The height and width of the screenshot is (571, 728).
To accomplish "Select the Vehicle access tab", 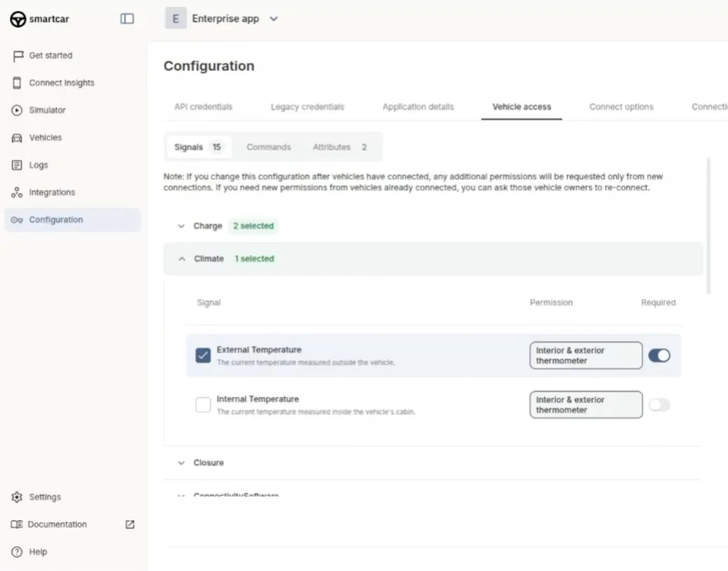I will pyautogui.click(x=522, y=107).
